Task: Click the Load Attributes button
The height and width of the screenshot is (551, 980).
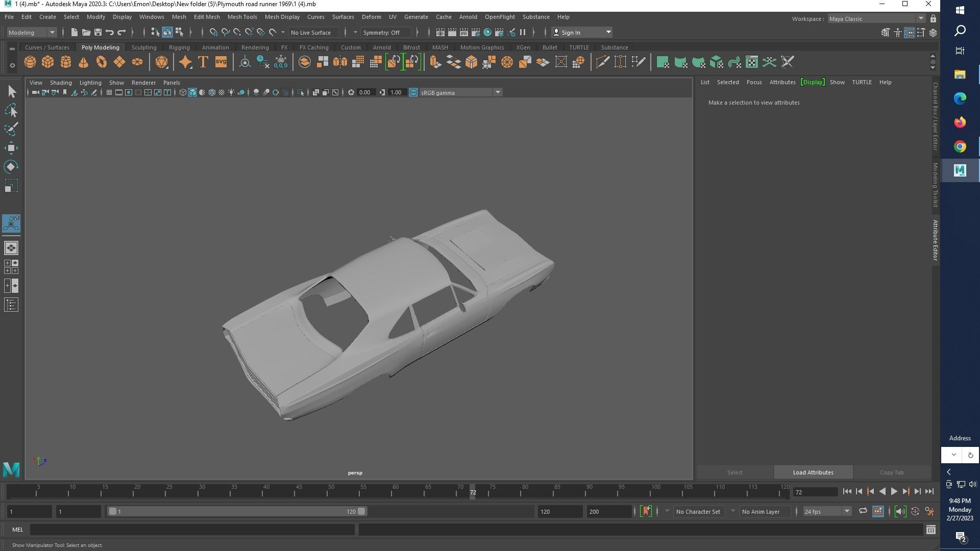Action: click(813, 472)
